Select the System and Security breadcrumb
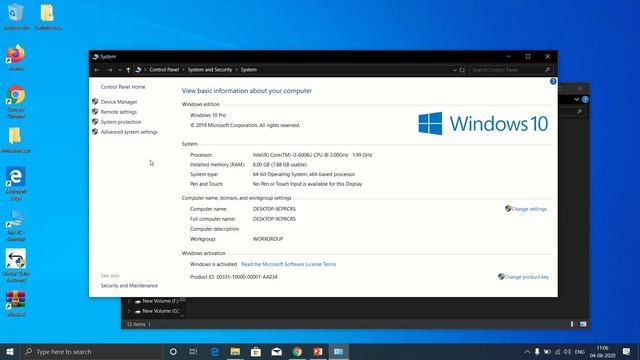The height and width of the screenshot is (360, 640). [x=210, y=70]
